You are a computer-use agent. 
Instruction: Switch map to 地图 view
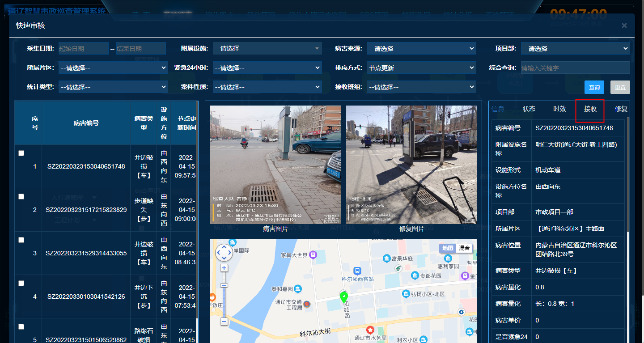tap(448, 248)
